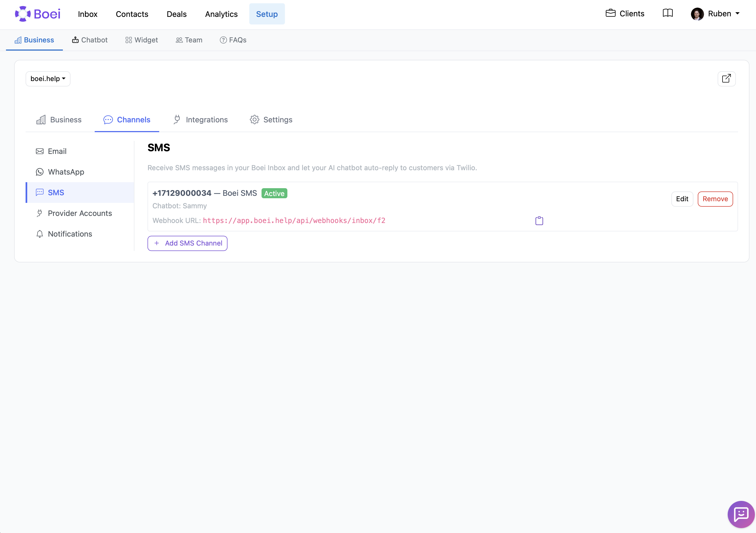Select the Channels tab
This screenshot has height=533, width=756.
point(127,120)
